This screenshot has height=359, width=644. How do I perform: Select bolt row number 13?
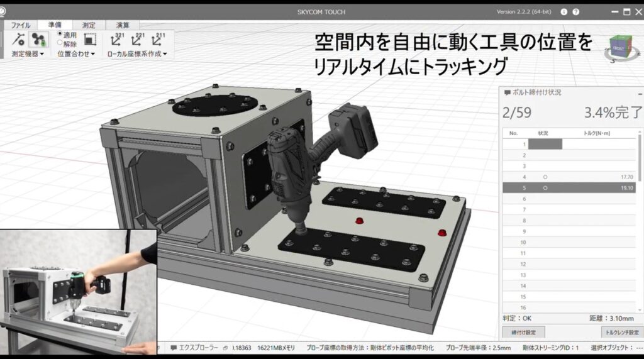(x=569, y=275)
